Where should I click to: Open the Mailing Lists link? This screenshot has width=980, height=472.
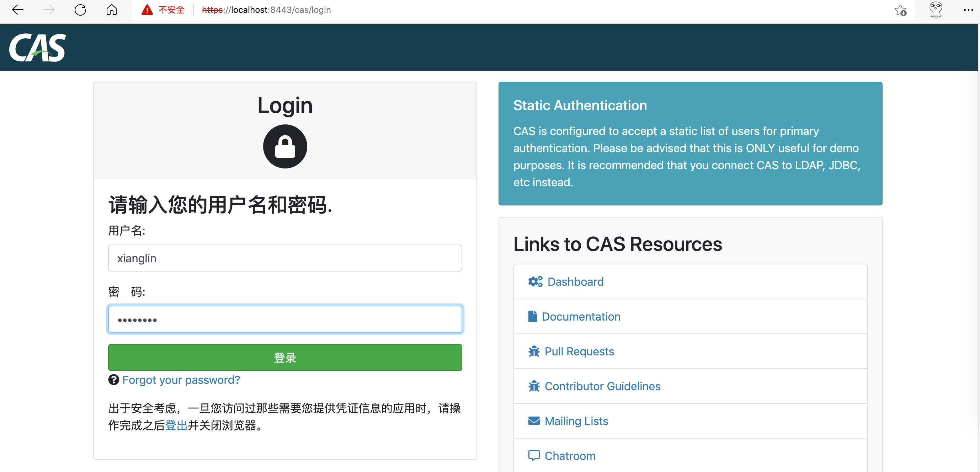click(576, 420)
